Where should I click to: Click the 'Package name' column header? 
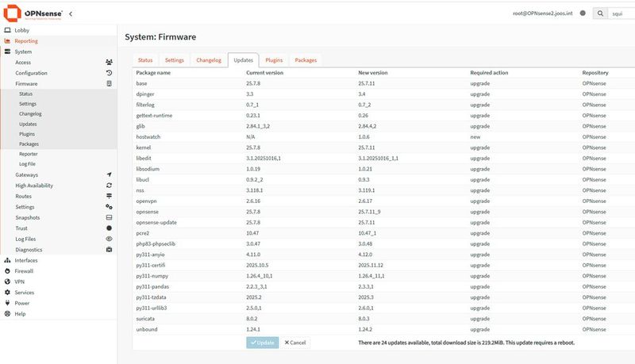pyautogui.click(x=153, y=72)
